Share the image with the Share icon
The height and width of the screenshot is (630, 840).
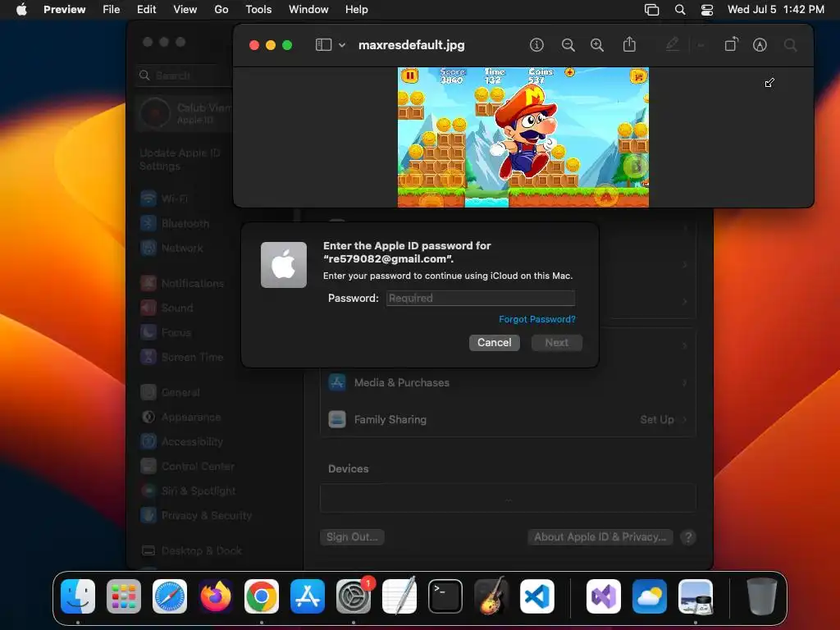point(629,44)
